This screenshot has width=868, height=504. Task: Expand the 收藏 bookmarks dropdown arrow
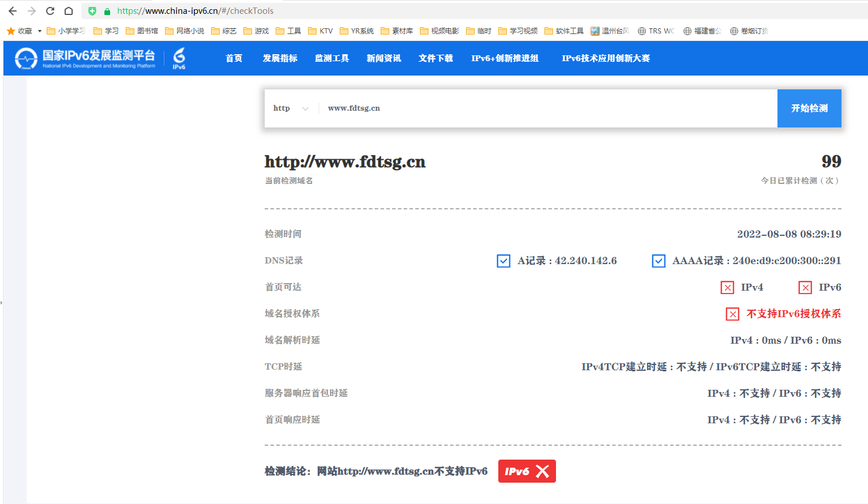tap(40, 31)
